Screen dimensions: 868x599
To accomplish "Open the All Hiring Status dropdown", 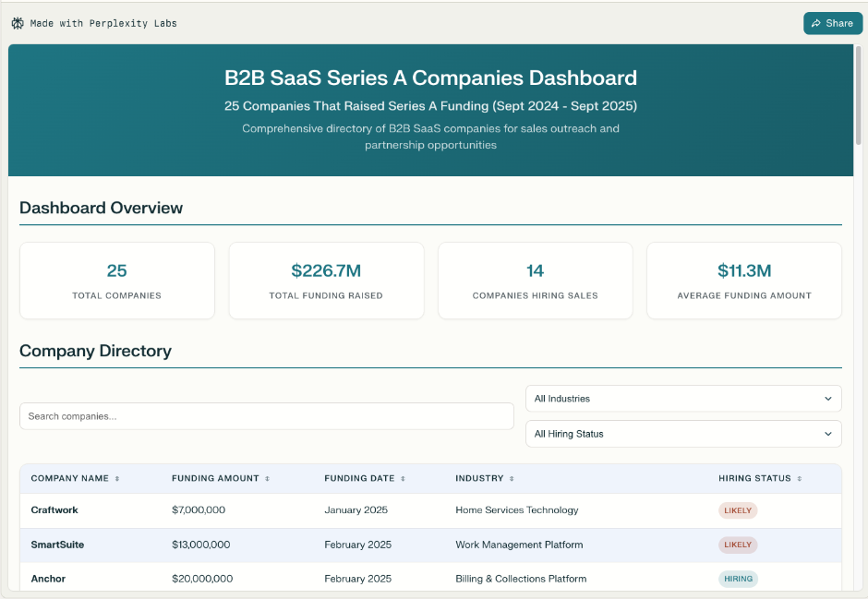I will click(x=683, y=434).
